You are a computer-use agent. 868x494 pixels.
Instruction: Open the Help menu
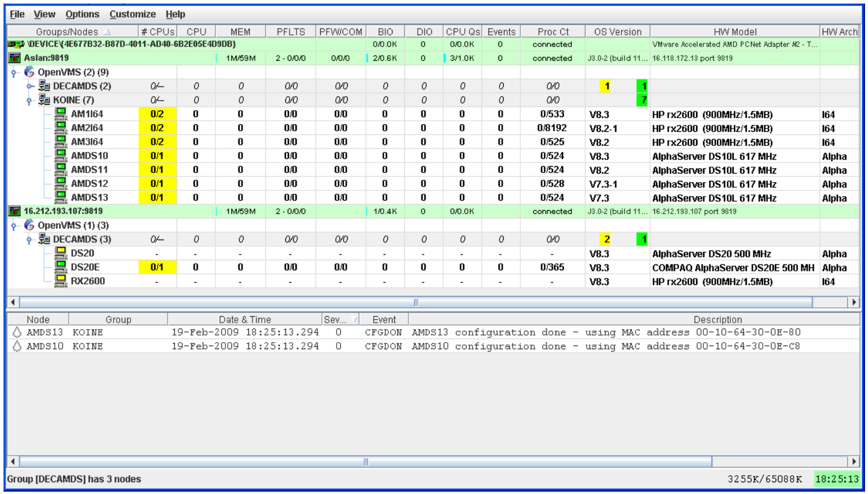[175, 14]
